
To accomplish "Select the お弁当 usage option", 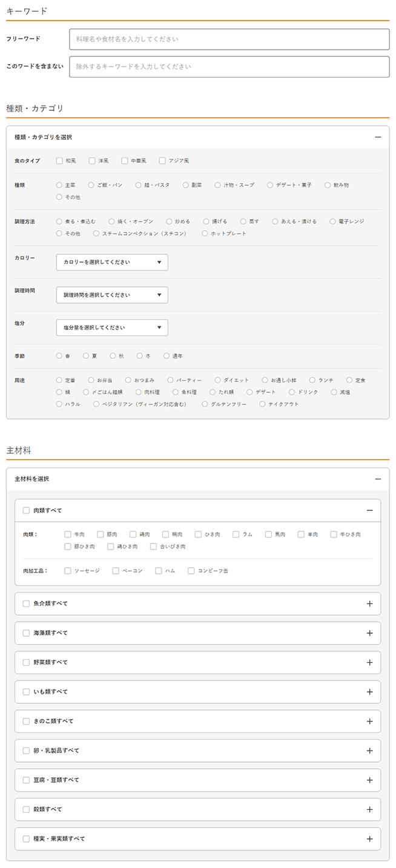I will tap(91, 380).
